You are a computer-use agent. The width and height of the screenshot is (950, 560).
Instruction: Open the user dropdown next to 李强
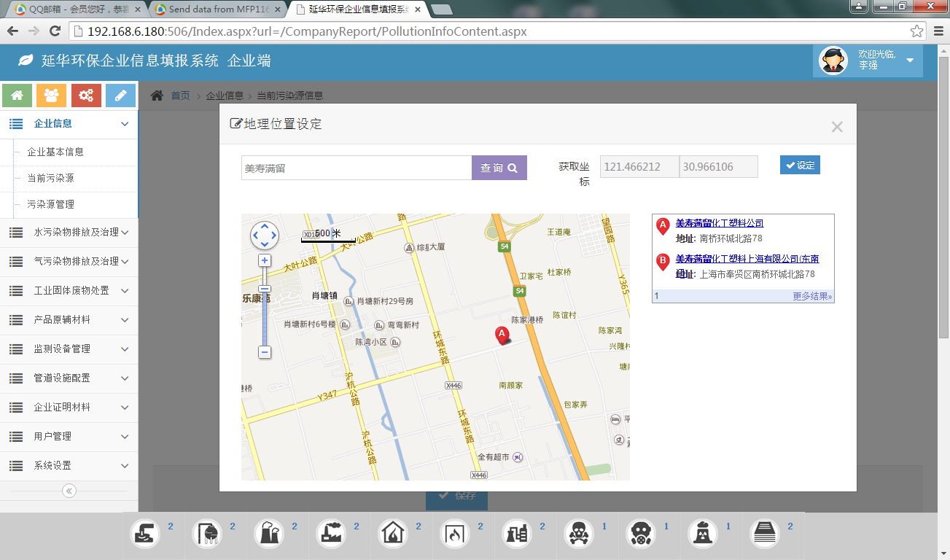[910, 61]
